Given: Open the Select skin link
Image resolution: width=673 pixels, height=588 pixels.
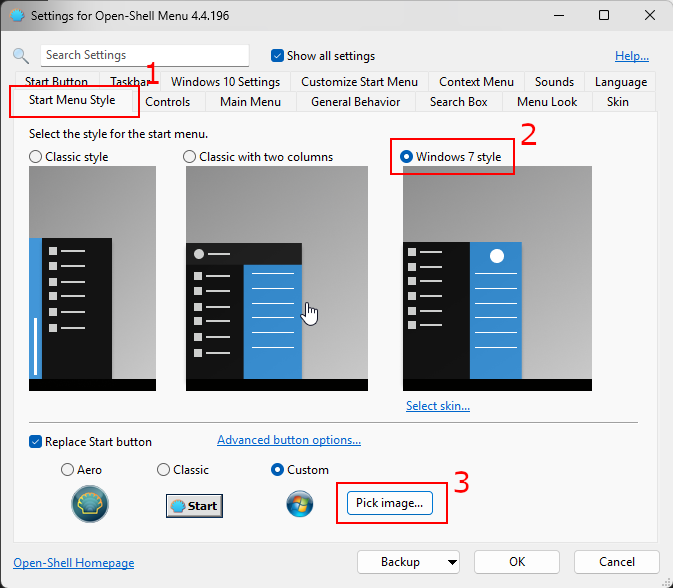Looking at the screenshot, I should pyautogui.click(x=437, y=406).
